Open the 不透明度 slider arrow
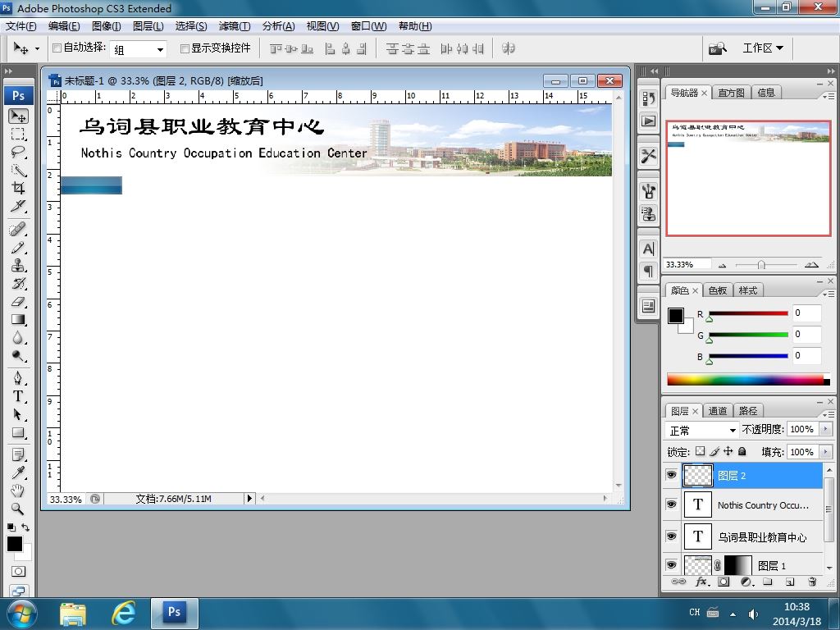The image size is (840, 630). point(825,429)
